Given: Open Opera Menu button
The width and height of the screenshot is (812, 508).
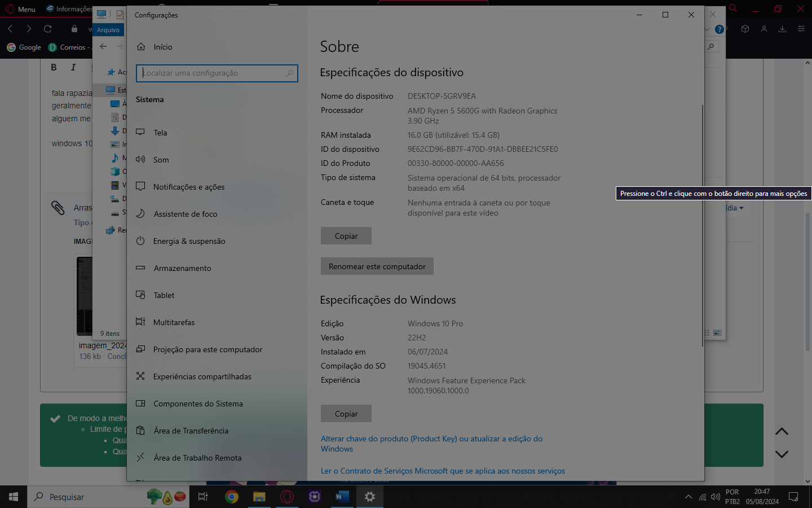Looking at the screenshot, I should [x=21, y=9].
